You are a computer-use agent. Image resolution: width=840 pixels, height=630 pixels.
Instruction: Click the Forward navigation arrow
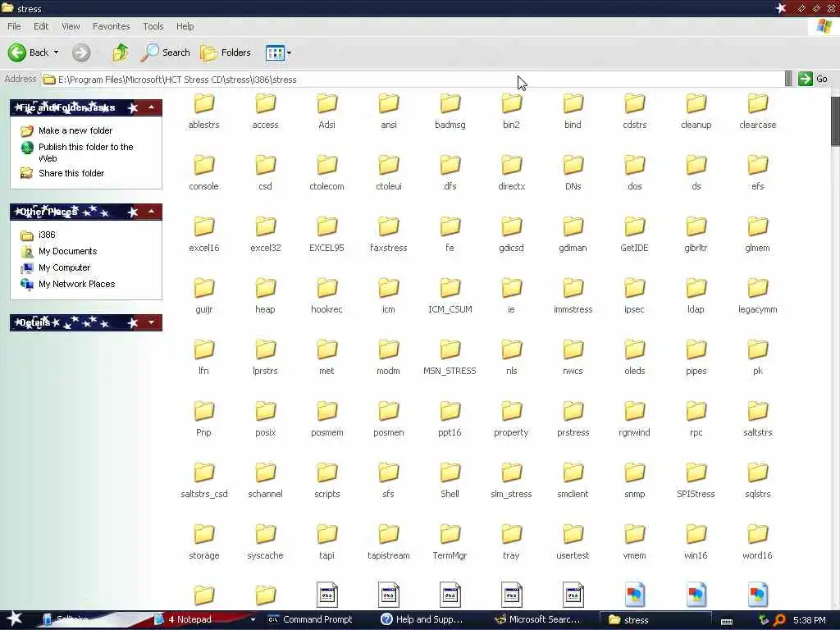(x=81, y=52)
